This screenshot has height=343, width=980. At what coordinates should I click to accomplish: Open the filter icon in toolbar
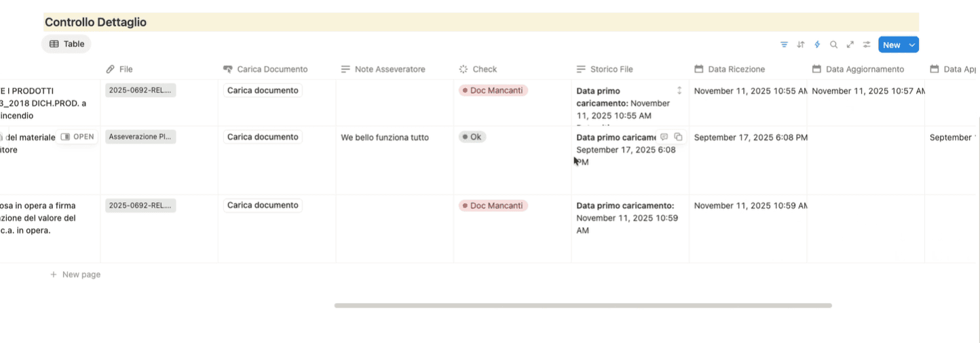[x=784, y=45]
